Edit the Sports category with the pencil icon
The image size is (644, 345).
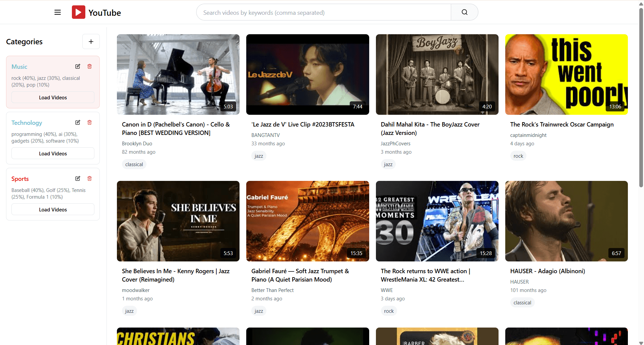78,178
